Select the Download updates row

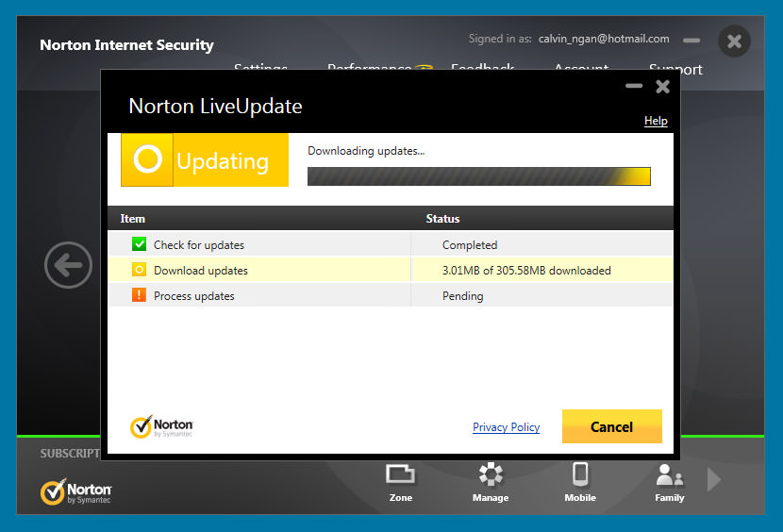pyautogui.click(x=391, y=270)
